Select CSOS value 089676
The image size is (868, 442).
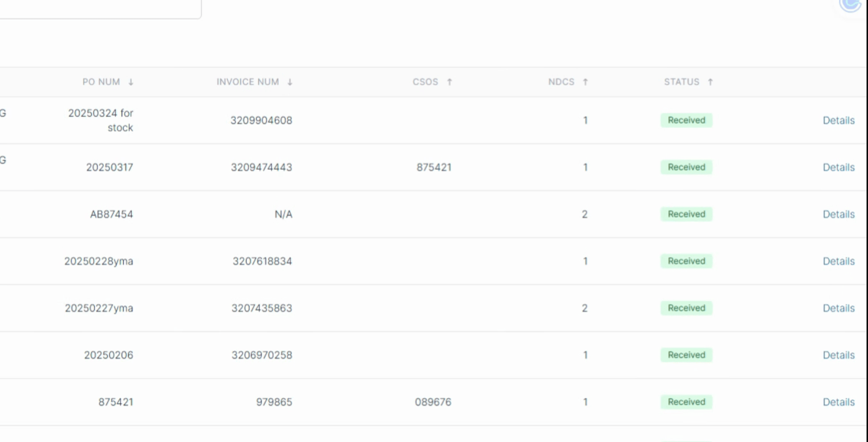click(433, 402)
